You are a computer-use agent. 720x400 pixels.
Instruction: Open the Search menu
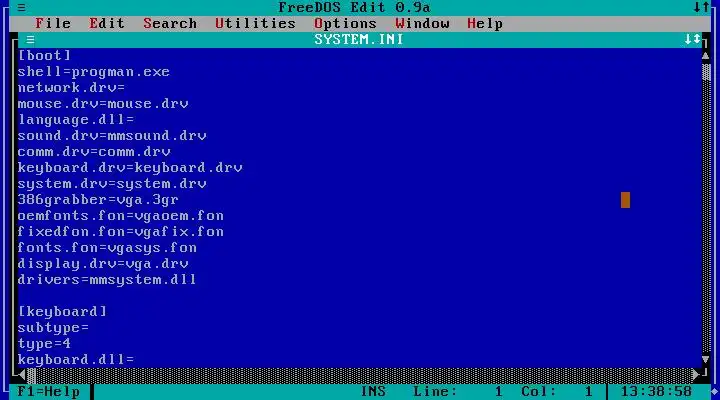click(170, 23)
